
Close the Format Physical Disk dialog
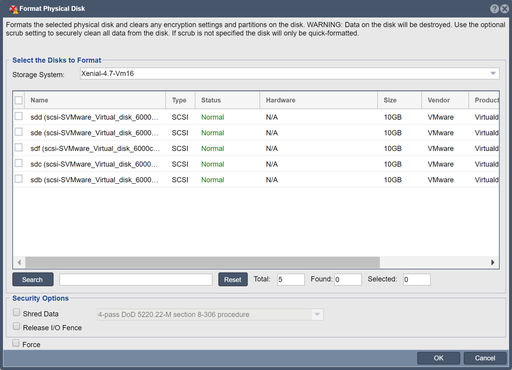[504, 9]
